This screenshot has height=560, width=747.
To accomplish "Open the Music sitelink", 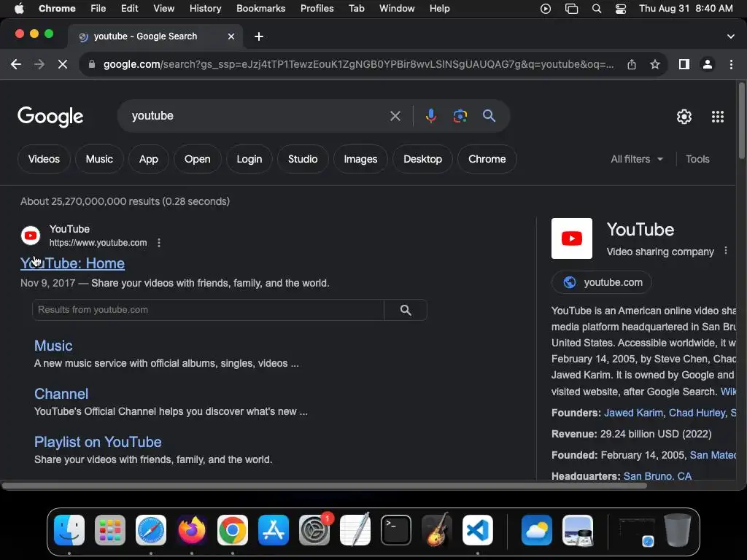I will (53, 346).
